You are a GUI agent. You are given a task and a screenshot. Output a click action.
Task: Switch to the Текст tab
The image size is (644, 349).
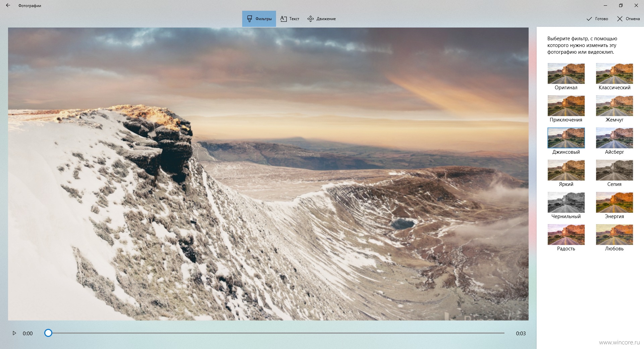(x=290, y=19)
